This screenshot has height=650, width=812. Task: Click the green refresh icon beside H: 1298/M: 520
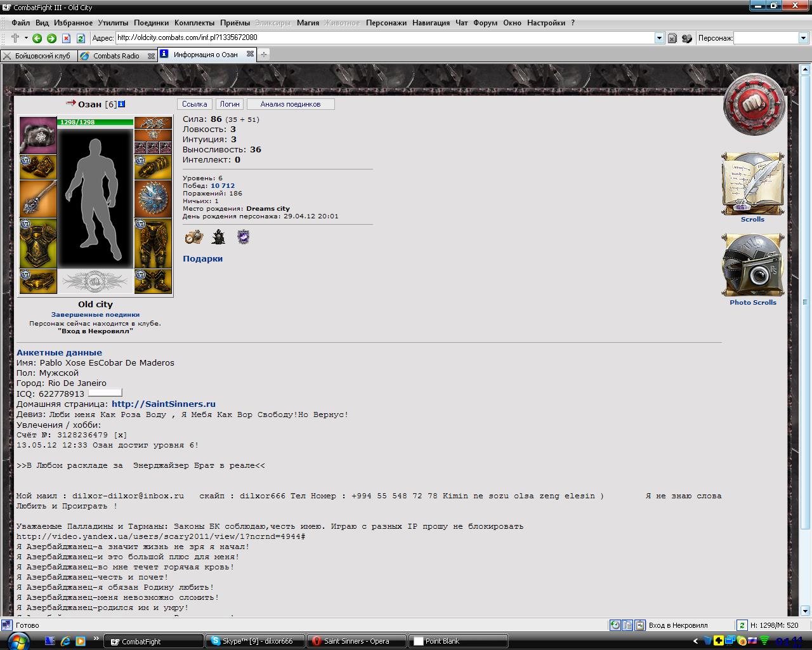742,625
